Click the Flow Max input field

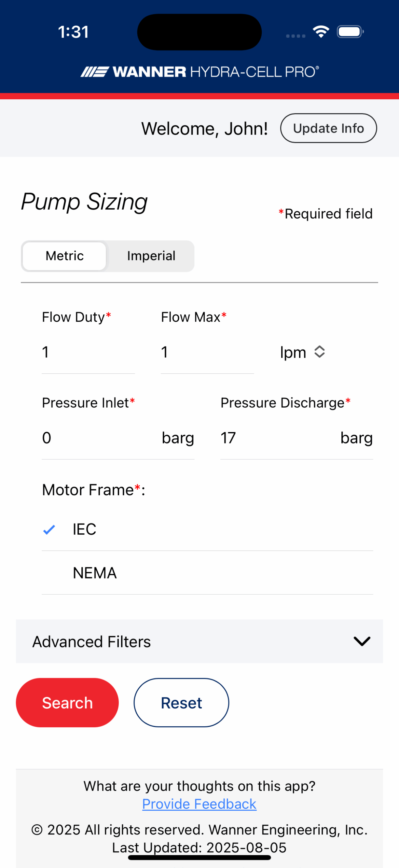(207, 352)
